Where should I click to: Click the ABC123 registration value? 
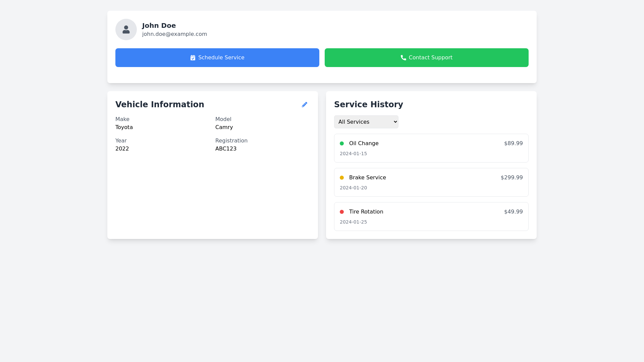226,149
